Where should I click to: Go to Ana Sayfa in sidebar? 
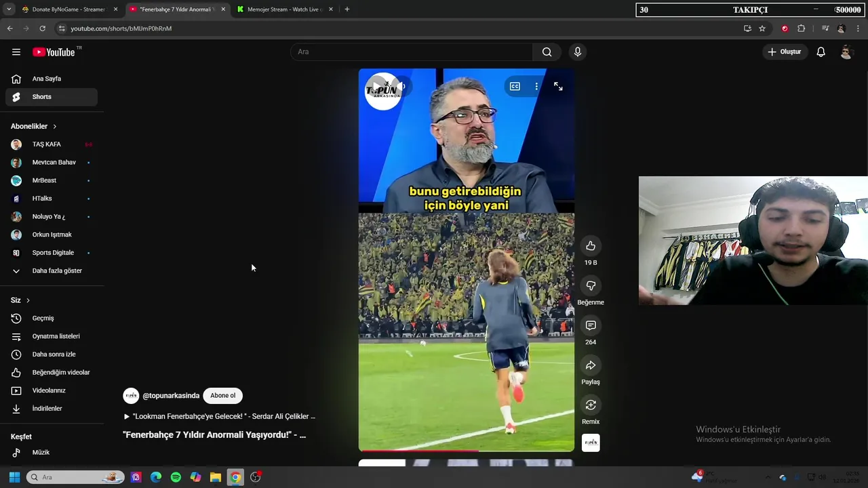(52, 79)
